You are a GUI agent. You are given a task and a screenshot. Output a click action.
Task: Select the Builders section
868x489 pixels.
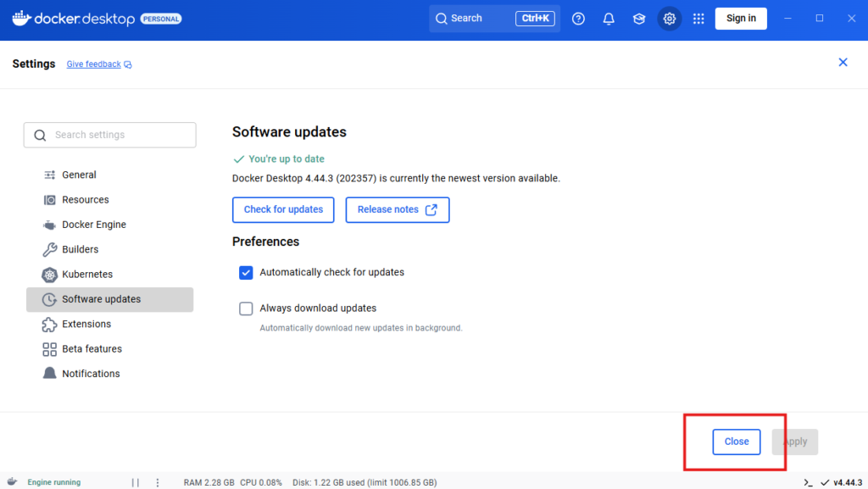(109, 249)
